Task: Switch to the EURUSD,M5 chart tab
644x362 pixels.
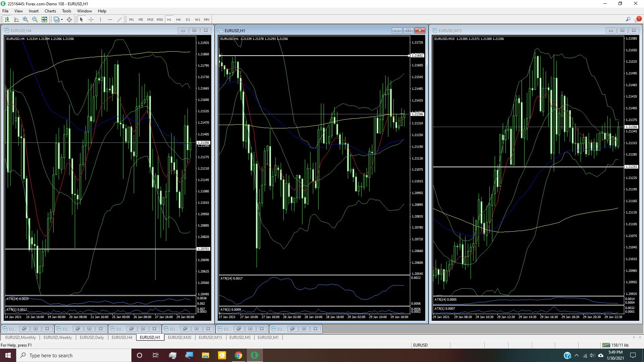Action: coord(240,338)
